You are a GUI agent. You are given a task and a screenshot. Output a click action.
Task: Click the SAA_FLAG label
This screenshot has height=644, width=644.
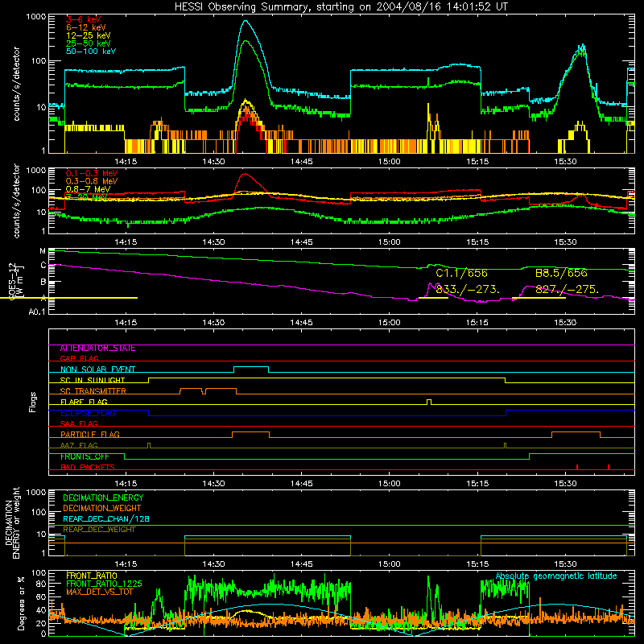click(79, 423)
